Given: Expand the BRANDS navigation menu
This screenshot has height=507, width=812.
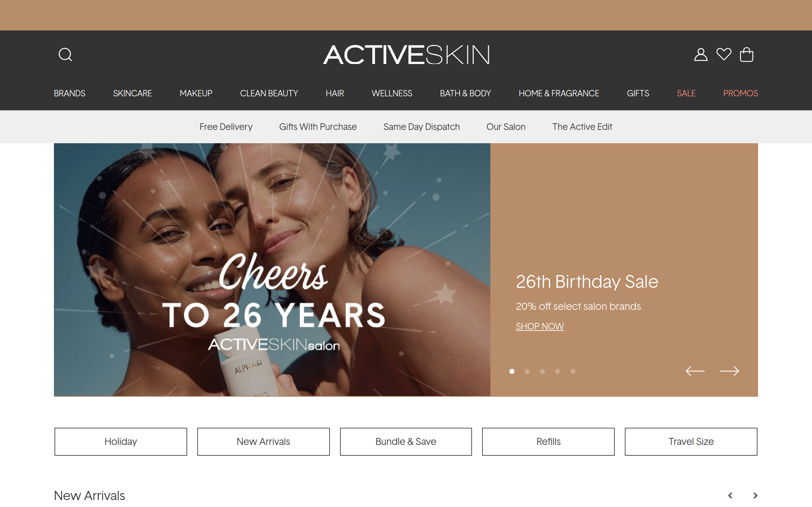Looking at the screenshot, I should click(x=69, y=93).
